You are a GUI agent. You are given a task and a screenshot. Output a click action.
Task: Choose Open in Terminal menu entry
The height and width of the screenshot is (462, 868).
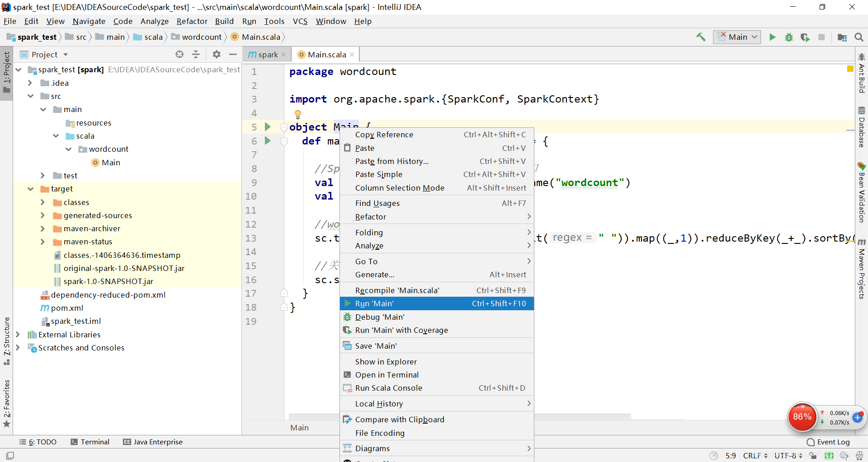(437, 375)
